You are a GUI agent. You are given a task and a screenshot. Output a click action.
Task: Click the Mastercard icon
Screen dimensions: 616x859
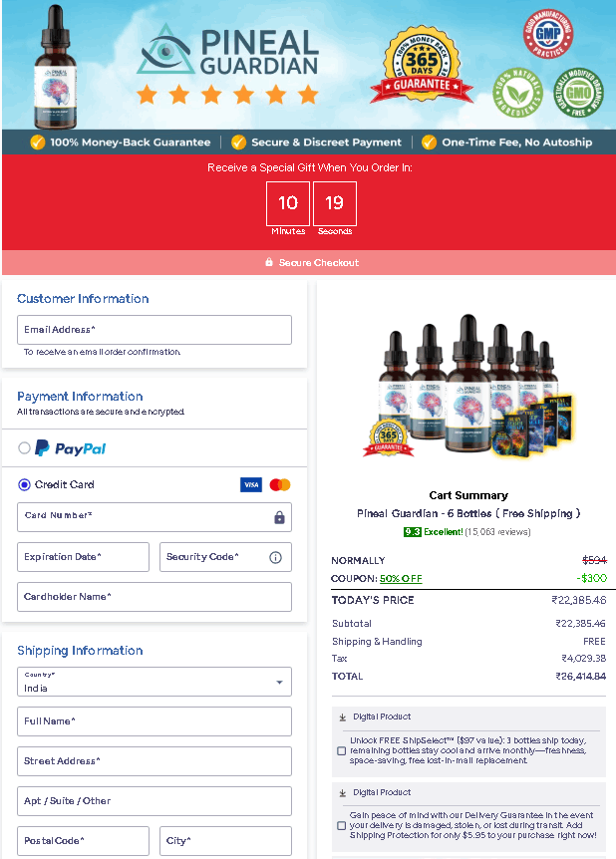280,485
